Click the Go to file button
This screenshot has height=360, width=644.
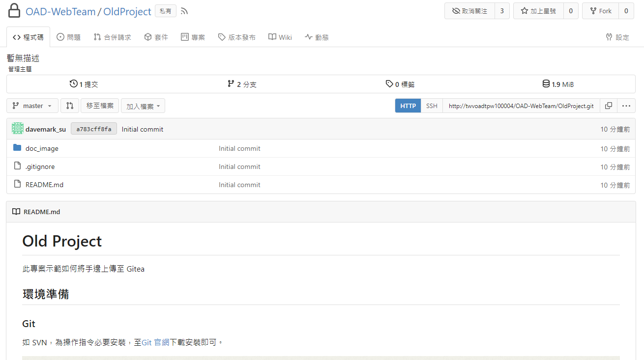tap(100, 106)
